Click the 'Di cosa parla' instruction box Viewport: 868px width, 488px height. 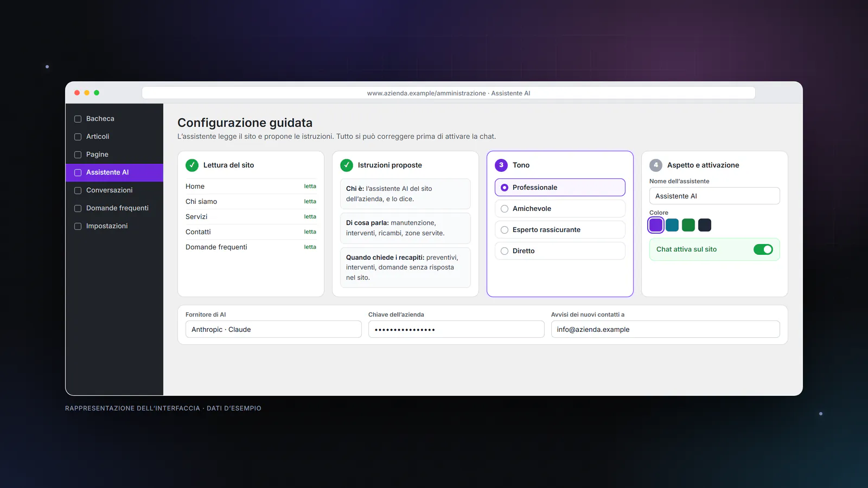pos(405,228)
